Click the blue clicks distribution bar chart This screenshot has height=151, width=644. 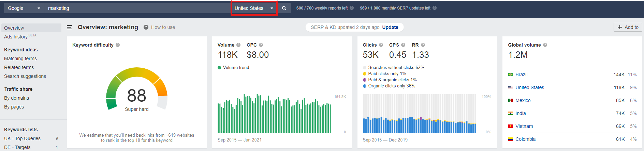tap(420, 114)
